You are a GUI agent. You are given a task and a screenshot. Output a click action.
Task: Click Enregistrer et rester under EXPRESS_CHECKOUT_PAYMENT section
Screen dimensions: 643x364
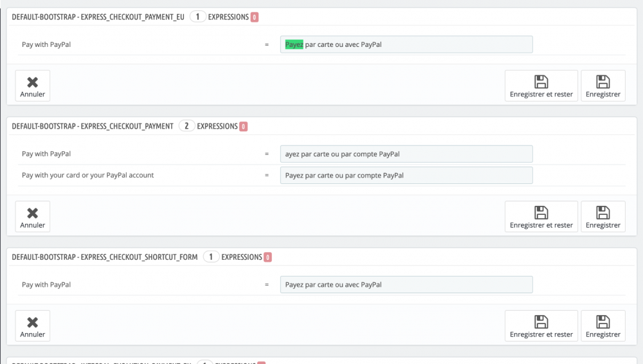click(541, 217)
